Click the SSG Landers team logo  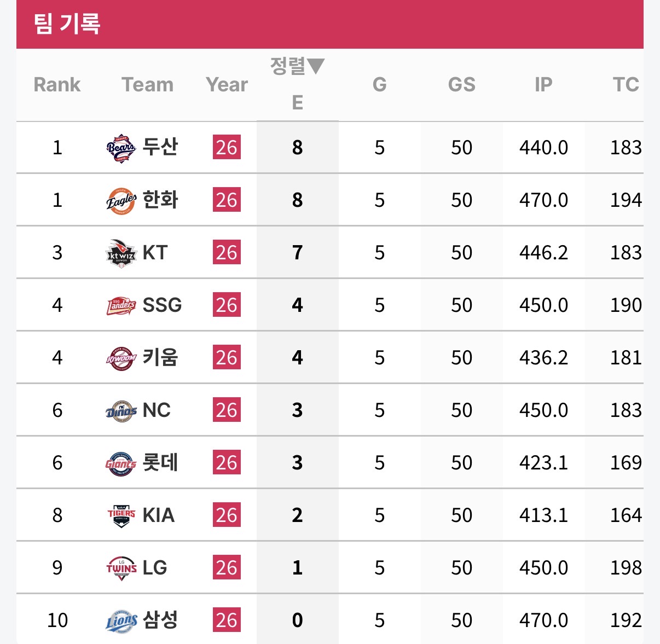[121, 305]
